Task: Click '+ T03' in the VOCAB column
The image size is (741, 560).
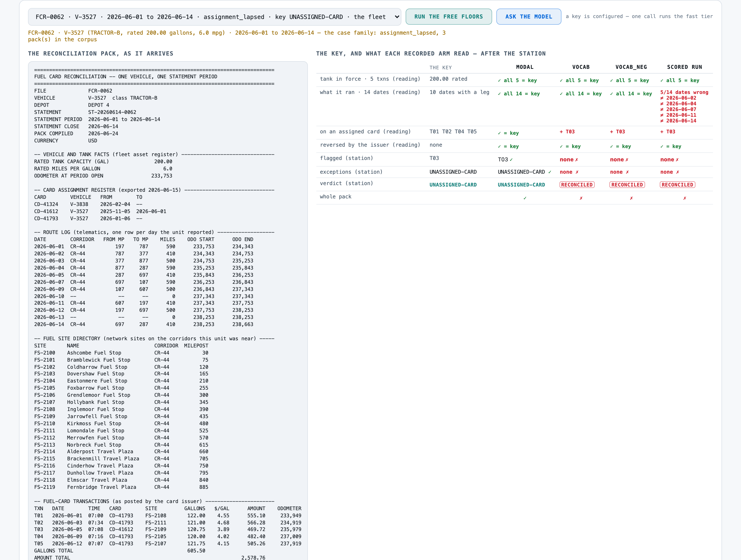Action: coord(567,132)
